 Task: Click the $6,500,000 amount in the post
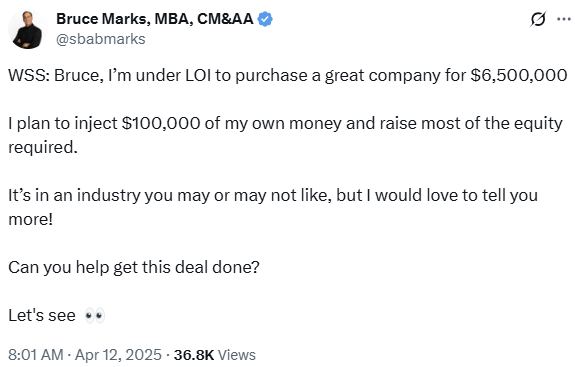point(519,76)
